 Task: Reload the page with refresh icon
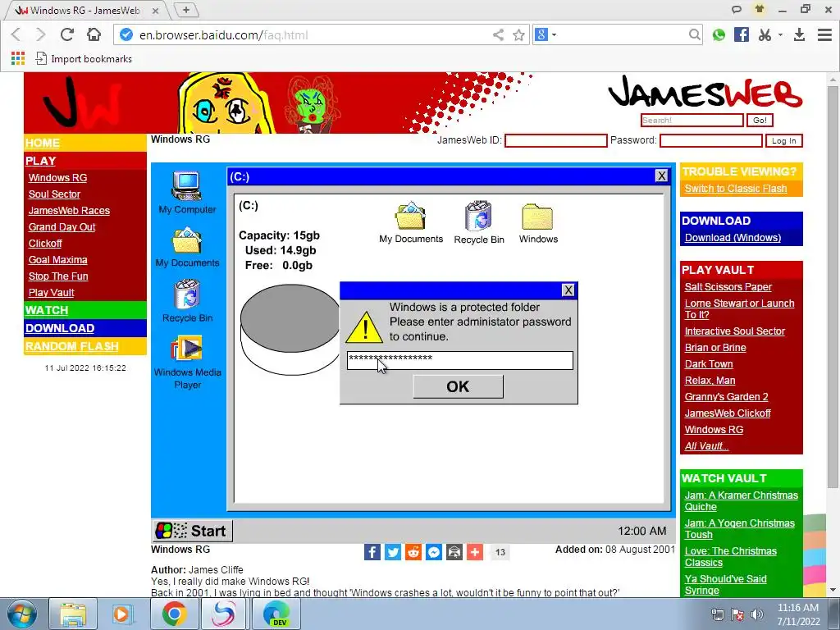click(67, 34)
